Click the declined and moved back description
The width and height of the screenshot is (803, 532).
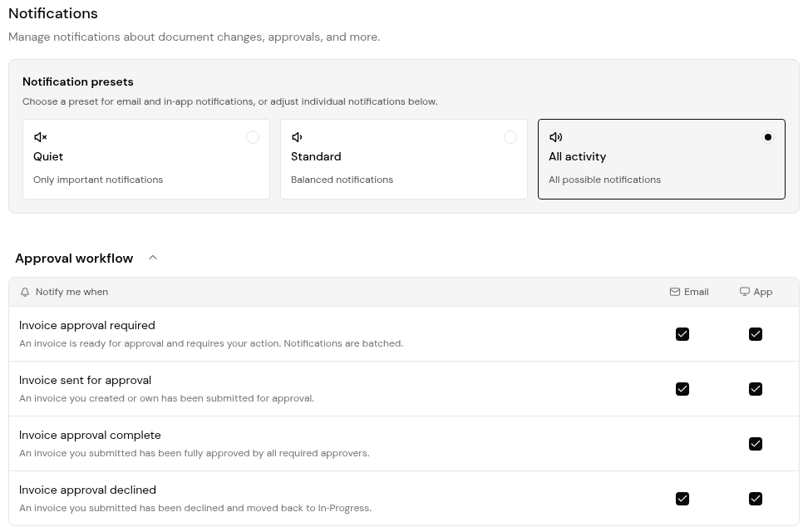(195, 508)
